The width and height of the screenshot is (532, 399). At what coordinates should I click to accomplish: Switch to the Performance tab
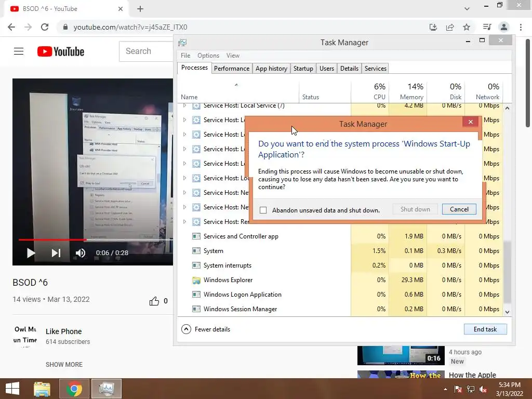coord(232,69)
